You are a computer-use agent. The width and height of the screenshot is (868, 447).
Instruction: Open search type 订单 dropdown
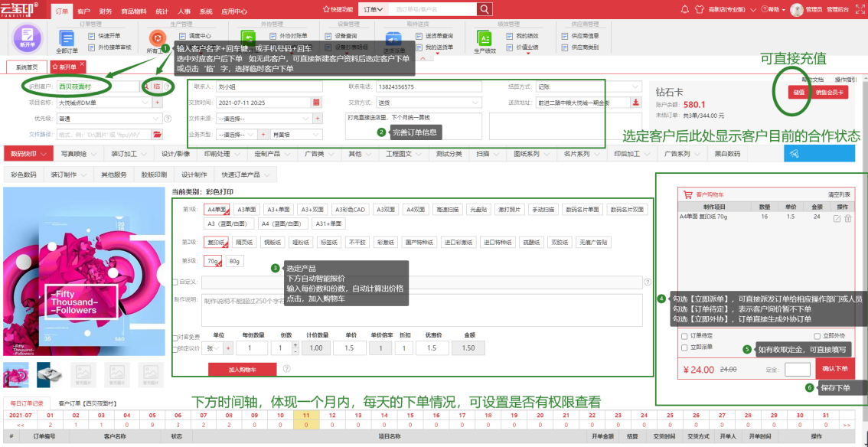tap(374, 9)
